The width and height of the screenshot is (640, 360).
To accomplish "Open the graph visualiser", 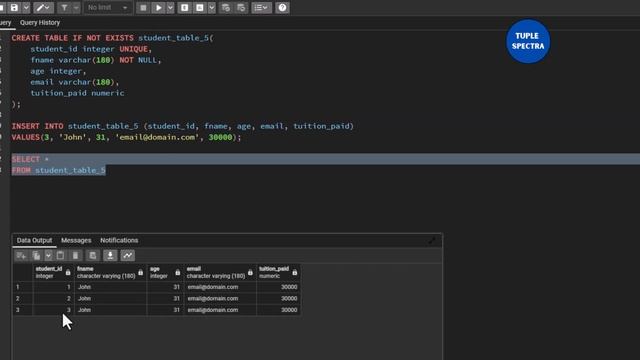I will [x=127, y=256].
